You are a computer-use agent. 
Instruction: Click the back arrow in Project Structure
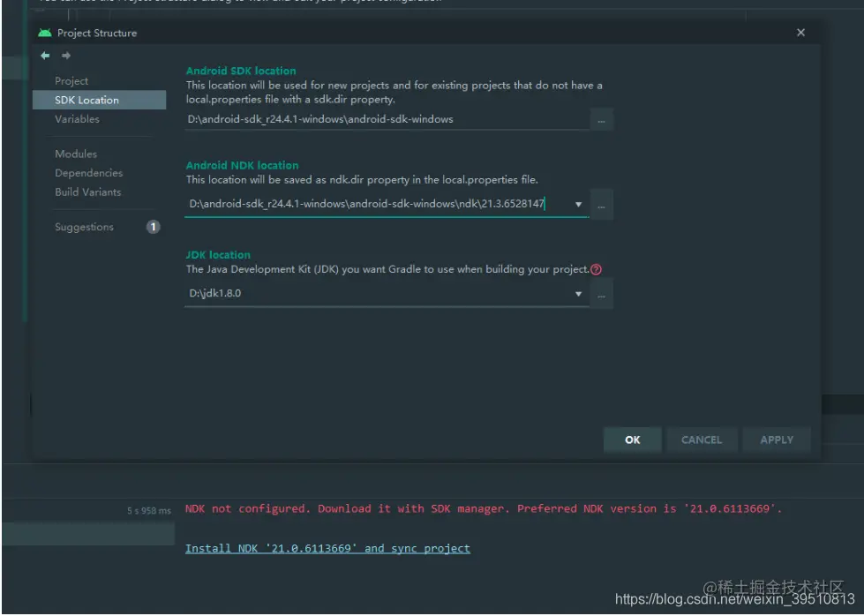coord(45,56)
